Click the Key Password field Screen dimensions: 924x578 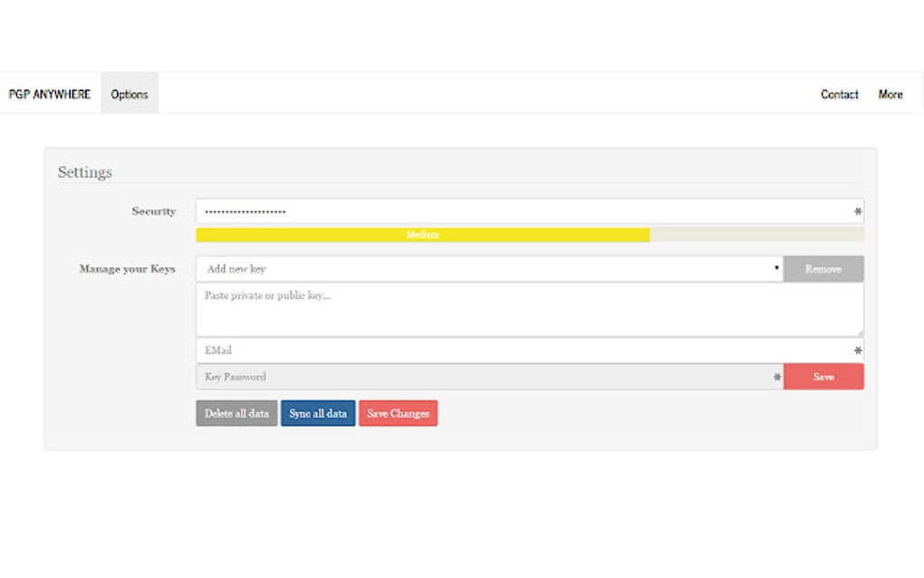[x=453, y=377]
